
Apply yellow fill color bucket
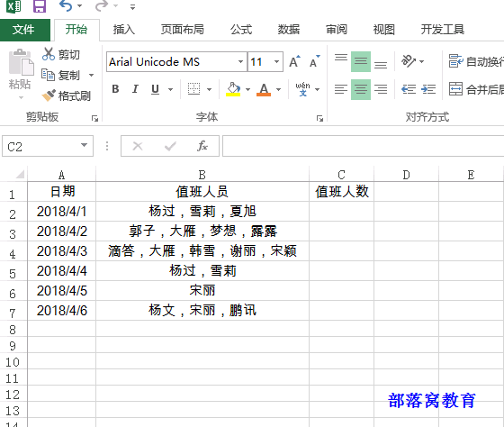233,89
